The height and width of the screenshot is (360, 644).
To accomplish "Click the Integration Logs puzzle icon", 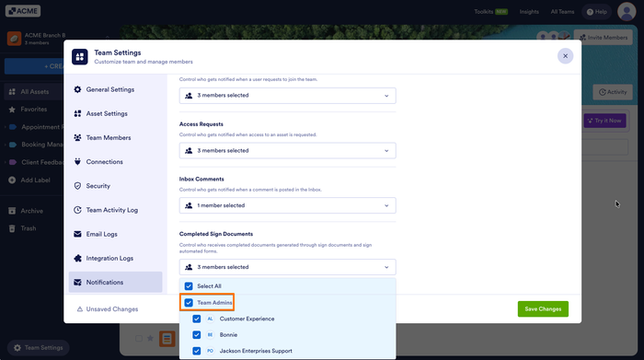I will [x=77, y=259].
